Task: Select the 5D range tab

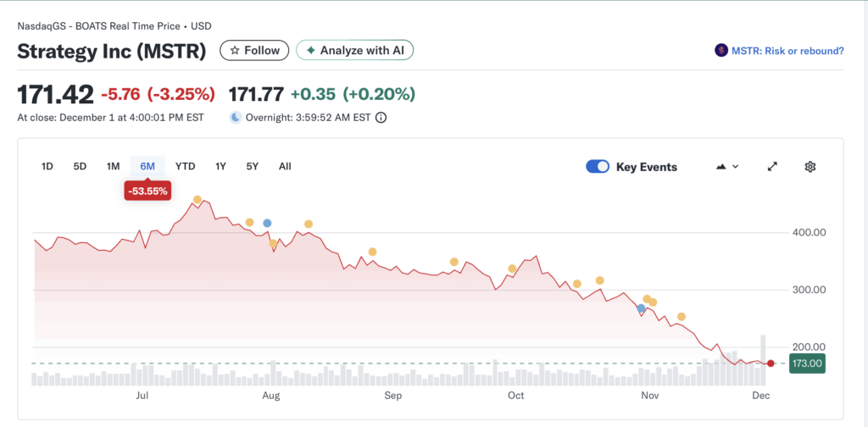Action: point(80,166)
